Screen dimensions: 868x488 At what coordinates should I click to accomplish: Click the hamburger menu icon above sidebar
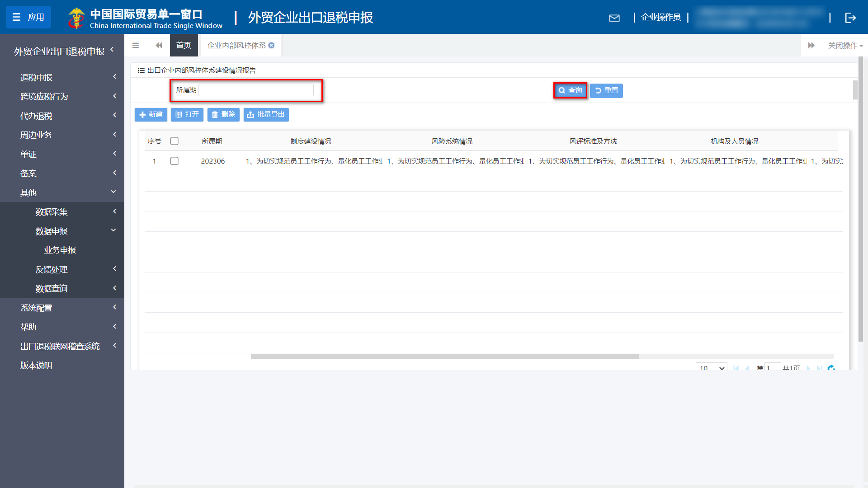(135, 45)
